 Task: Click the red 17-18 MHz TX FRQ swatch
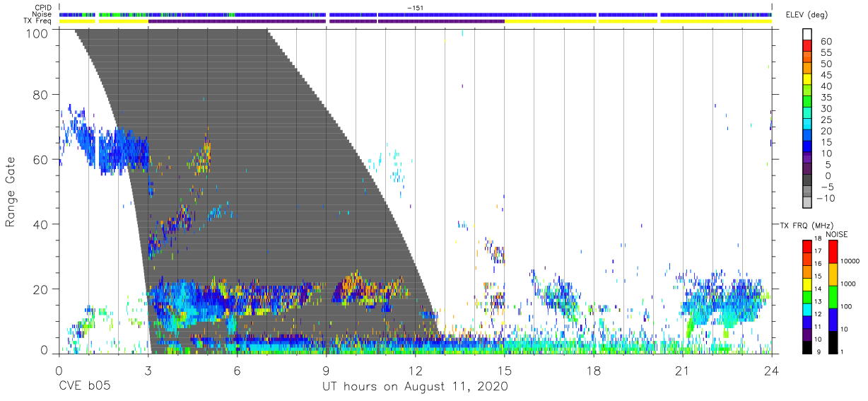(807, 247)
